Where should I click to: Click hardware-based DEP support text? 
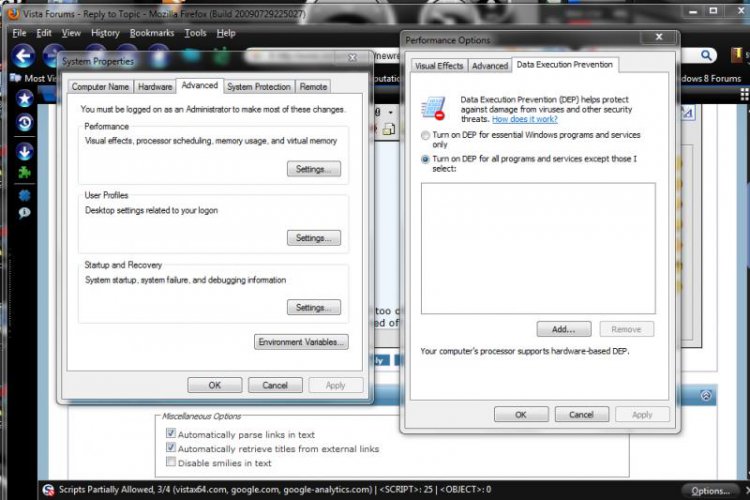coord(525,351)
